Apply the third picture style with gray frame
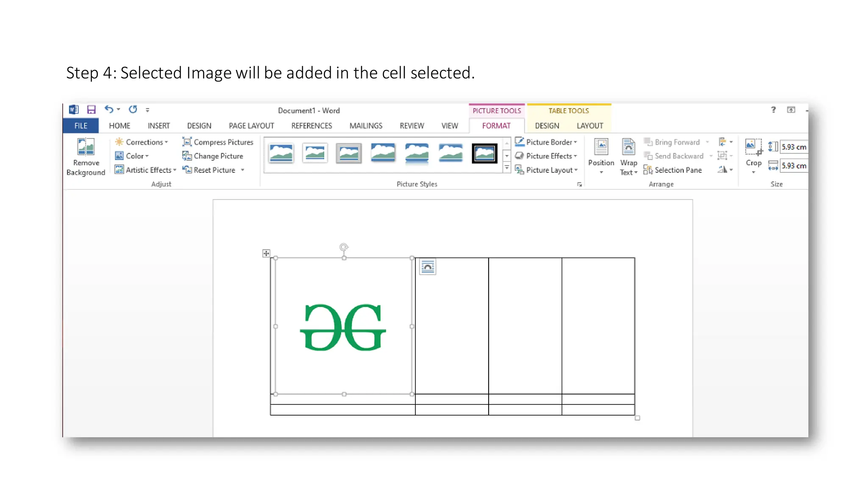 click(x=349, y=153)
